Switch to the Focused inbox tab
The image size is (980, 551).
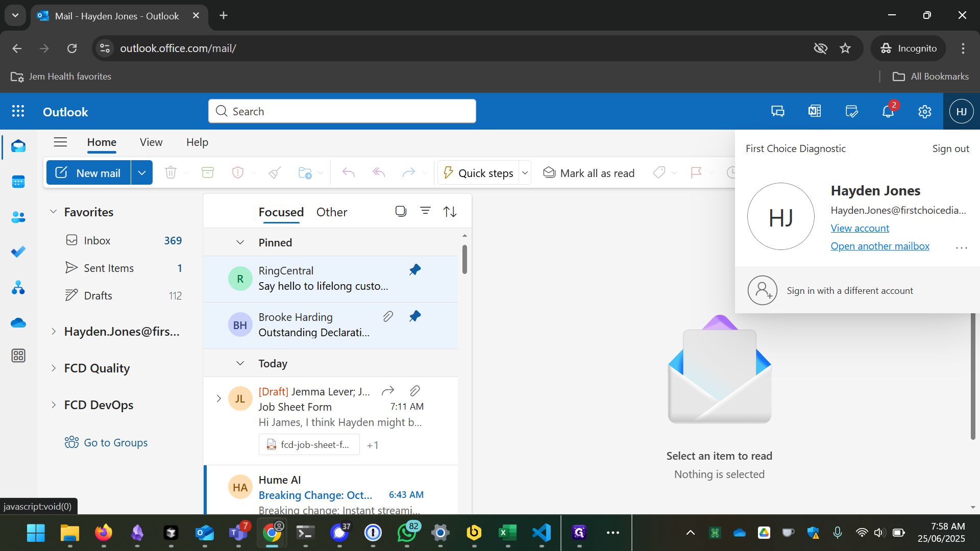click(x=281, y=212)
